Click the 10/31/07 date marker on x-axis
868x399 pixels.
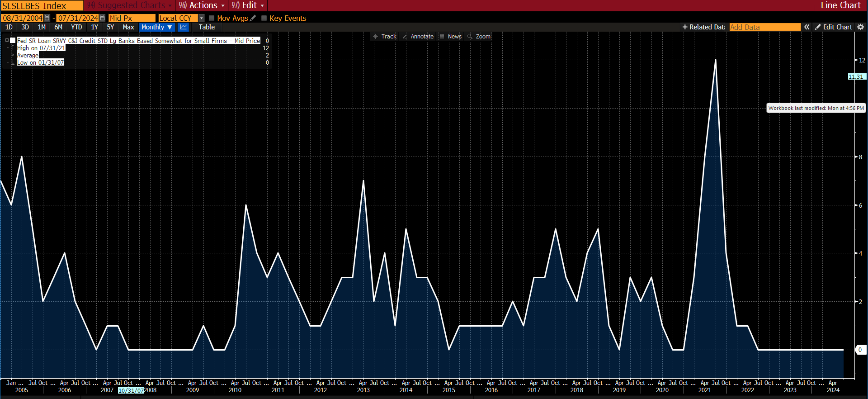coord(131,390)
